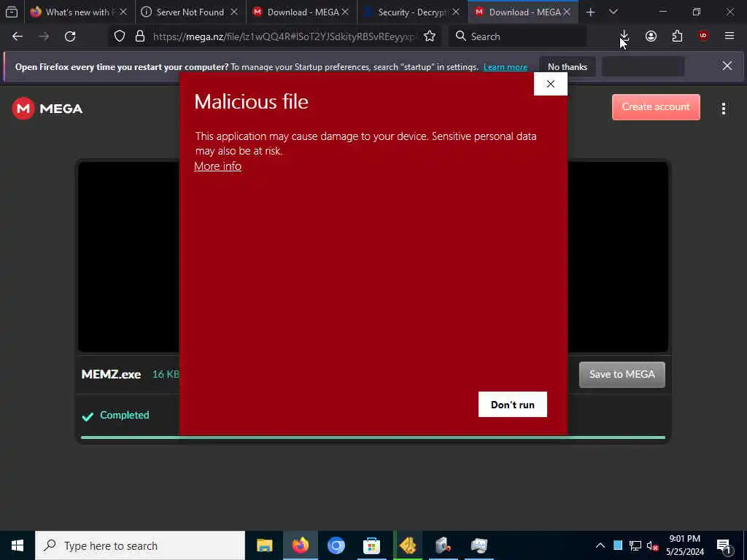Viewport: 747px width, 560px height.
Task: Open the network tray icon
Action: 635,545
